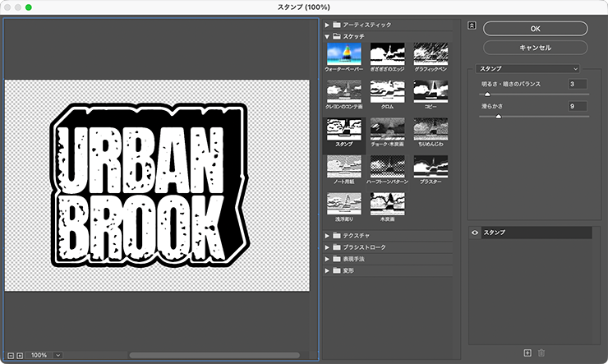Screen dimensions: 608x364
Task: Open the 100% zoom level dropdown
Action: pos(58,355)
